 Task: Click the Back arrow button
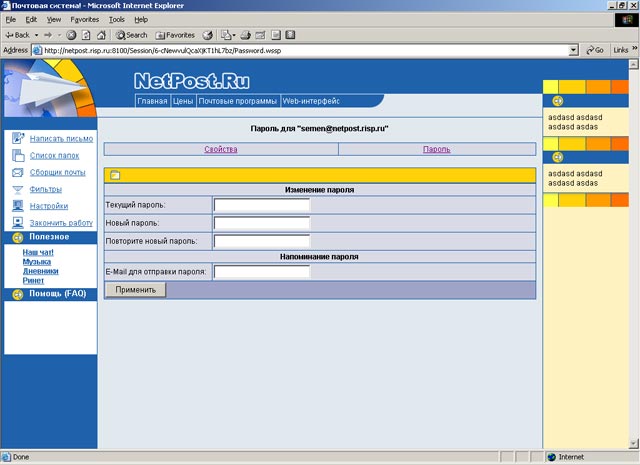(x=17, y=35)
